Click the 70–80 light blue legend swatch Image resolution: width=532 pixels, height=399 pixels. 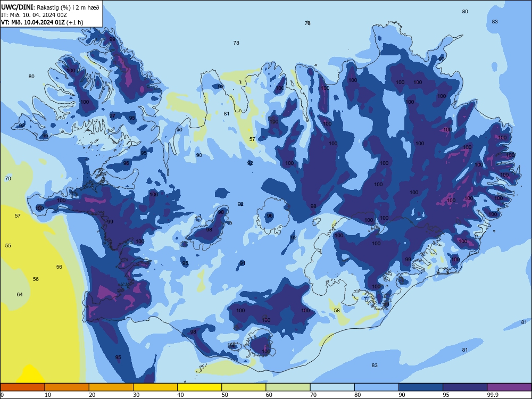tap(332, 387)
